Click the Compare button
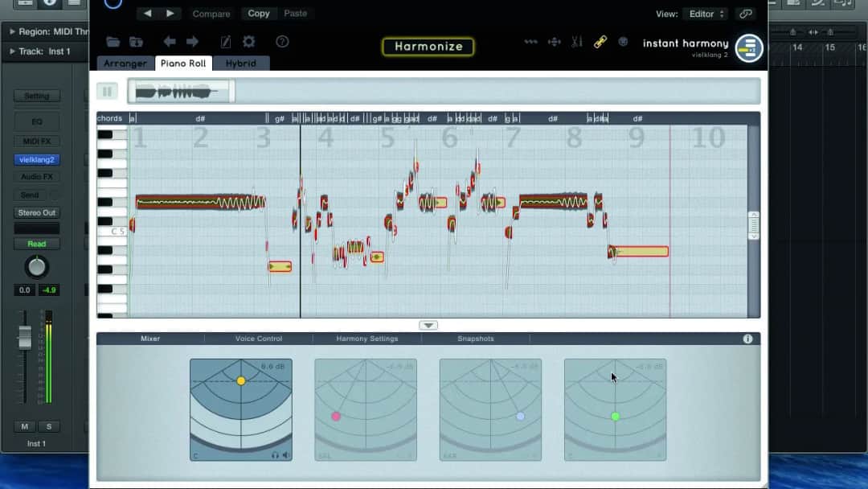Image resolution: width=868 pixels, height=489 pixels. 211,14
